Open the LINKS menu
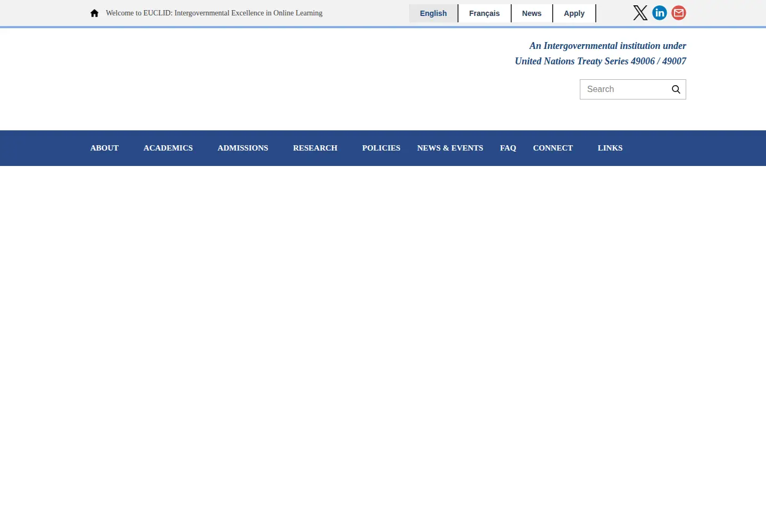 (610, 148)
